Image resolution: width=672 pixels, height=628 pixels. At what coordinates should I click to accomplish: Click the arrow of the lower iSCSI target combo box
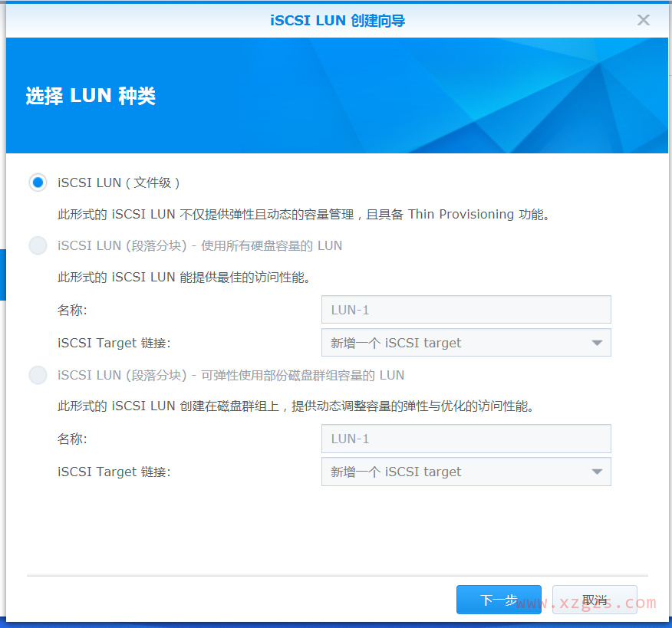click(597, 472)
